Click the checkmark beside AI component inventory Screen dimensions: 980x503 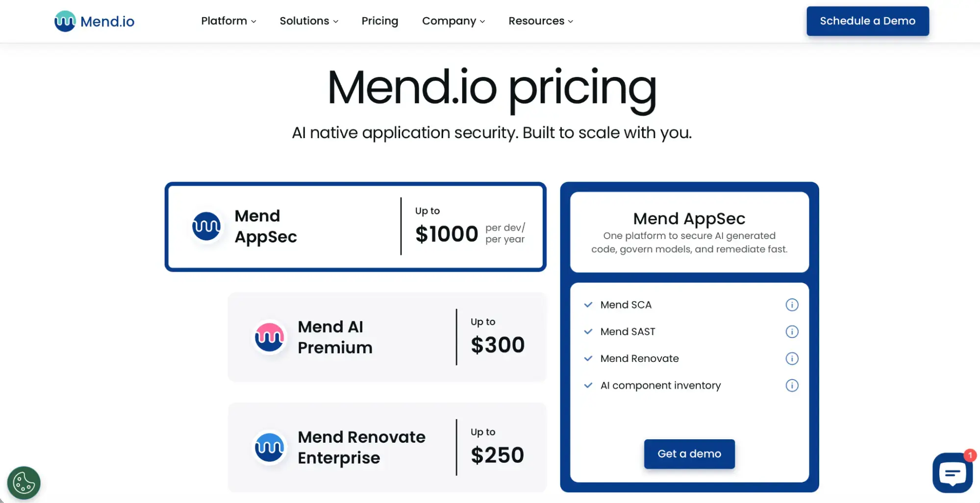click(588, 385)
